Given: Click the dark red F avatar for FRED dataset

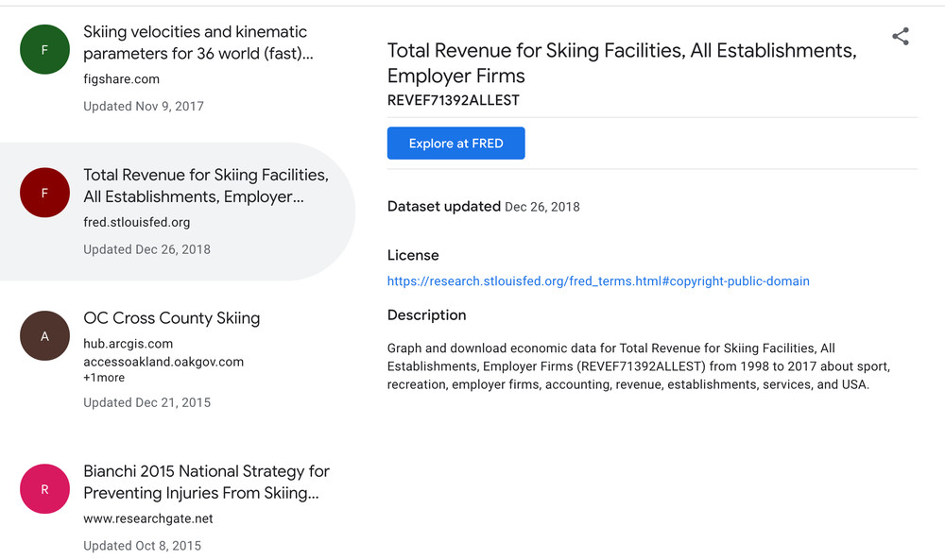Looking at the screenshot, I should [x=44, y=193].
